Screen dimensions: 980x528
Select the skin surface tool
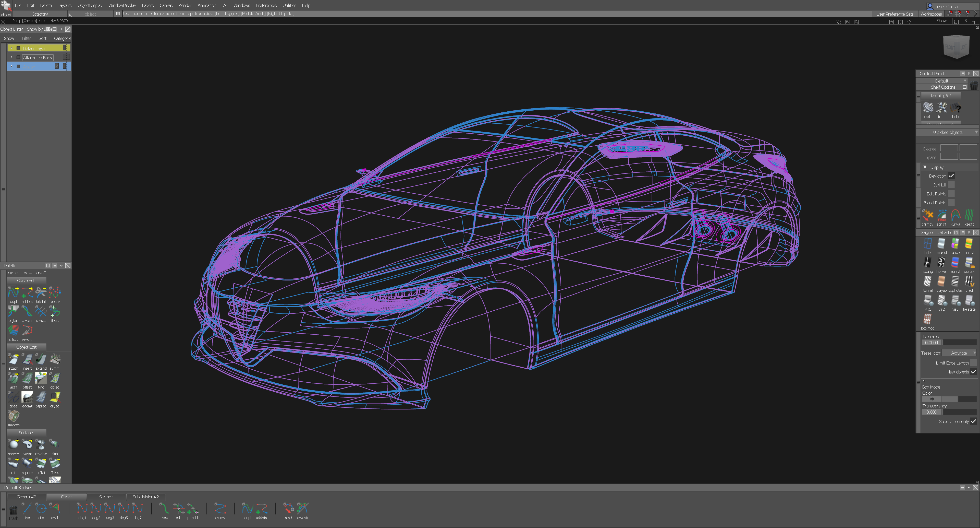55,445
